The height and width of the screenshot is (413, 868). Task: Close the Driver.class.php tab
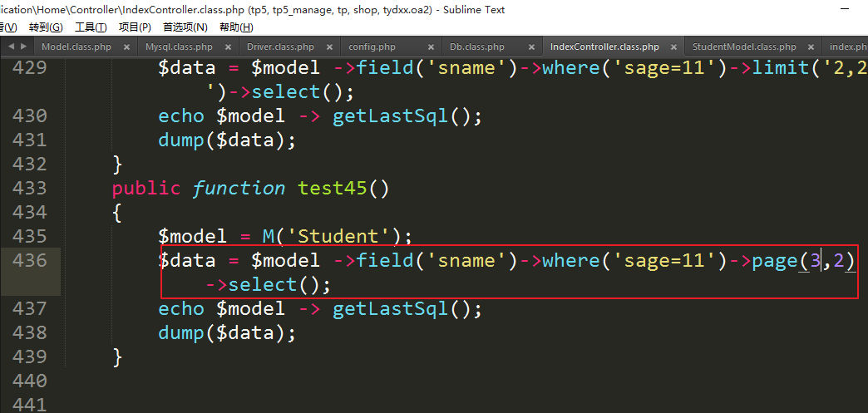click(329, 47)
